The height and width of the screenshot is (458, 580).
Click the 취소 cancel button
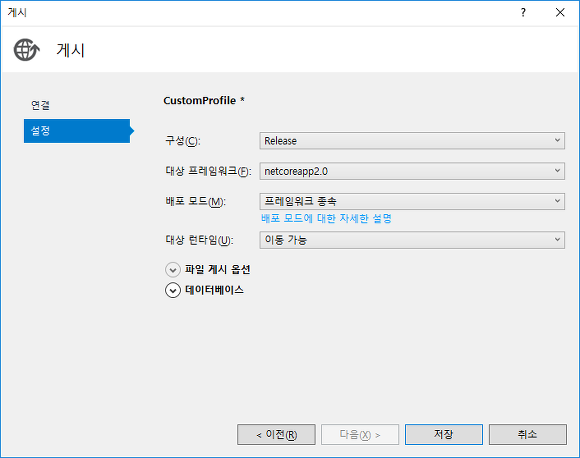(527, 434)
